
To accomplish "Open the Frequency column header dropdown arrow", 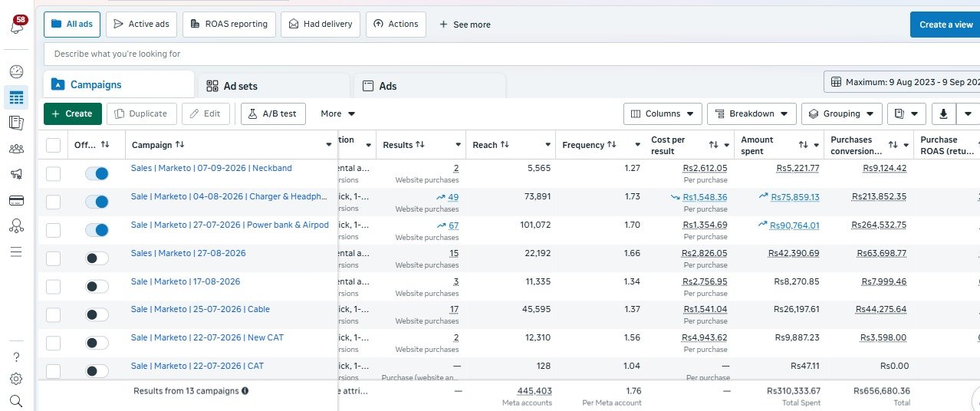I will click(x=638, y=145).
